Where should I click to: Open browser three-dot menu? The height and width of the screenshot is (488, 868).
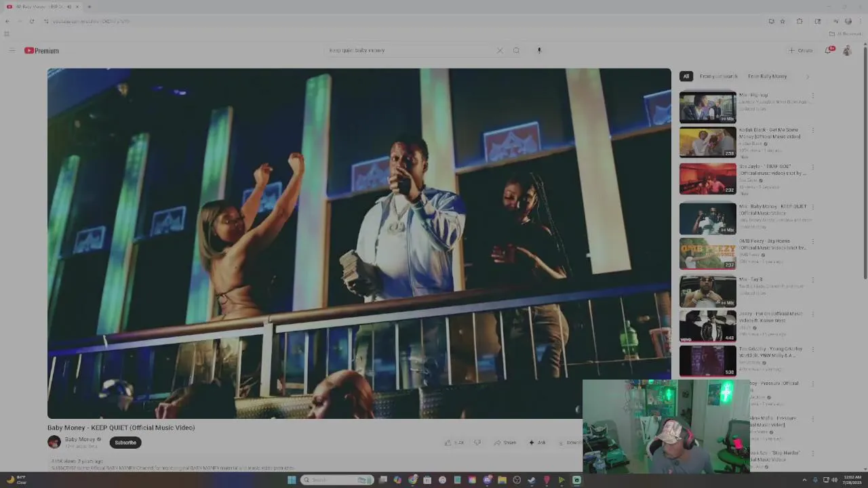tap(861, 21)
